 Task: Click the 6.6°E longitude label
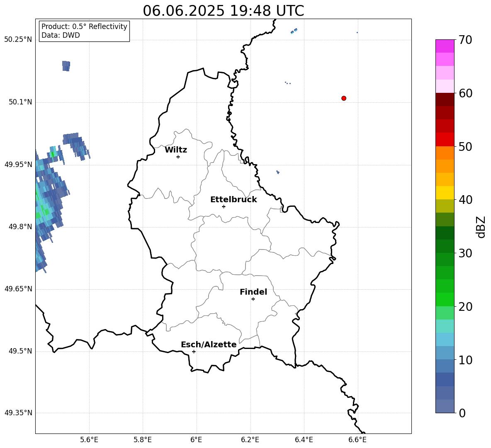point(357,440)
